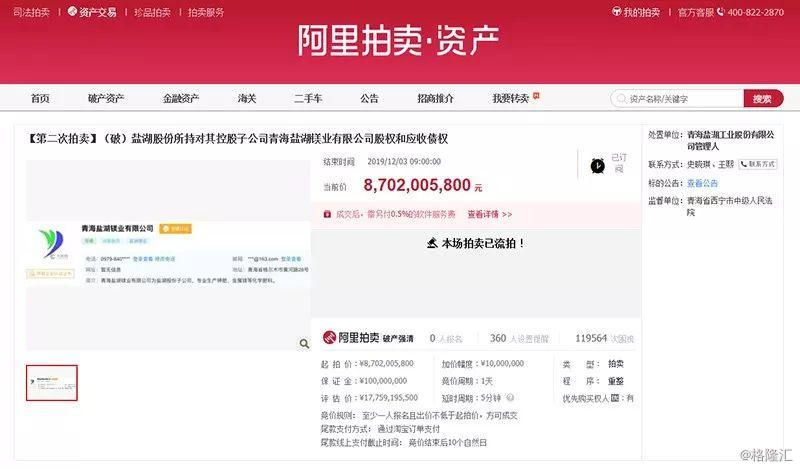
Task: Open 查看详情 >> service fee link
Action: tap(490, 214)
